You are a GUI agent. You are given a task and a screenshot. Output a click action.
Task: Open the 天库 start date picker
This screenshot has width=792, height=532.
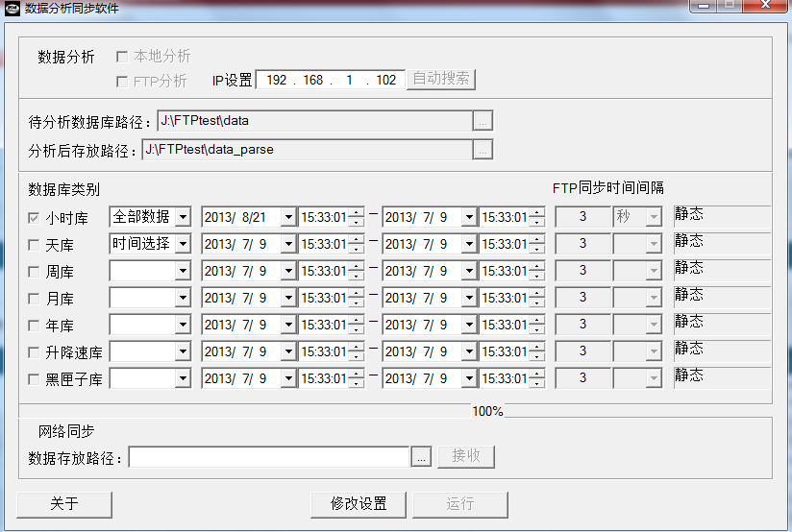[288, 244]
